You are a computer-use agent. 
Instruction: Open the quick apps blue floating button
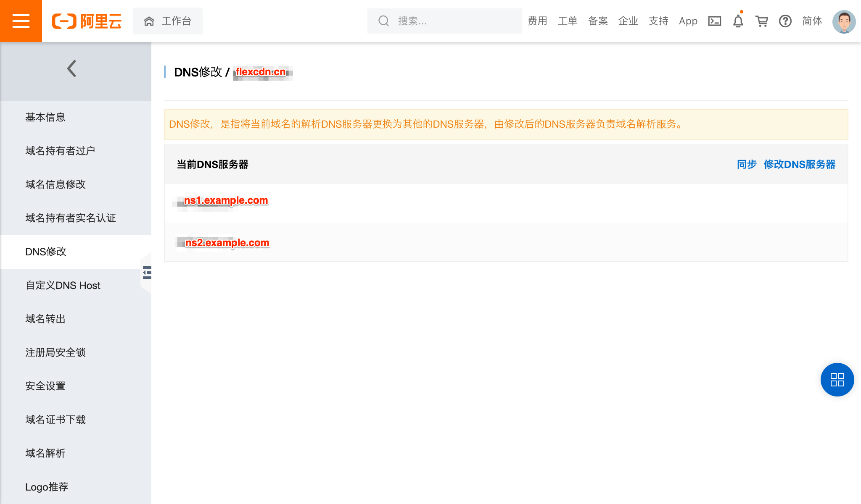[x=837, y=380]
